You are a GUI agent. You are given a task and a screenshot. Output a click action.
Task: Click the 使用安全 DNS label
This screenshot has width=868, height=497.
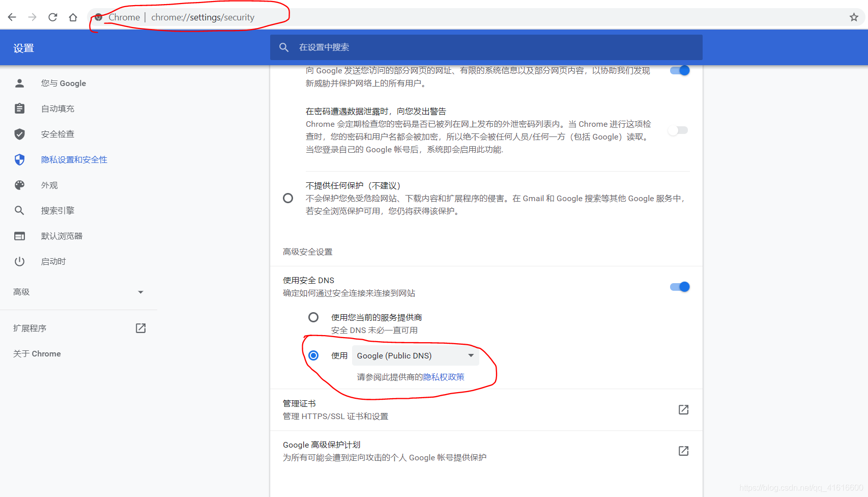click(308, 280)
